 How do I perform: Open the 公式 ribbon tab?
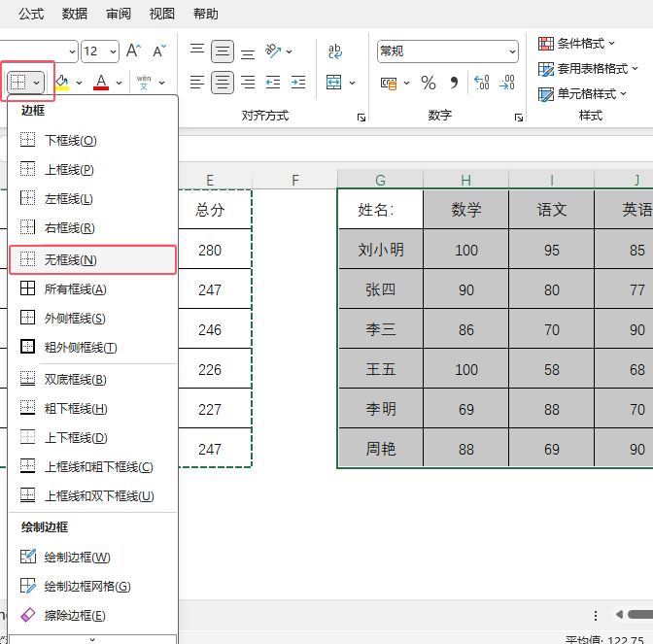[x=31, y=14]
